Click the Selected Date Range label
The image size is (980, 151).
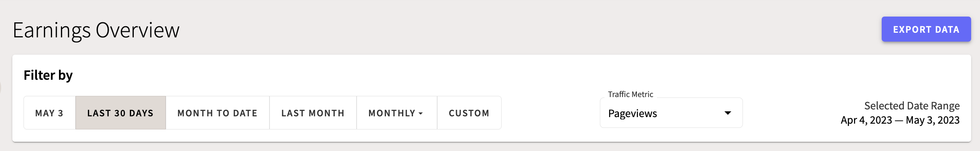tap(912, 106)
